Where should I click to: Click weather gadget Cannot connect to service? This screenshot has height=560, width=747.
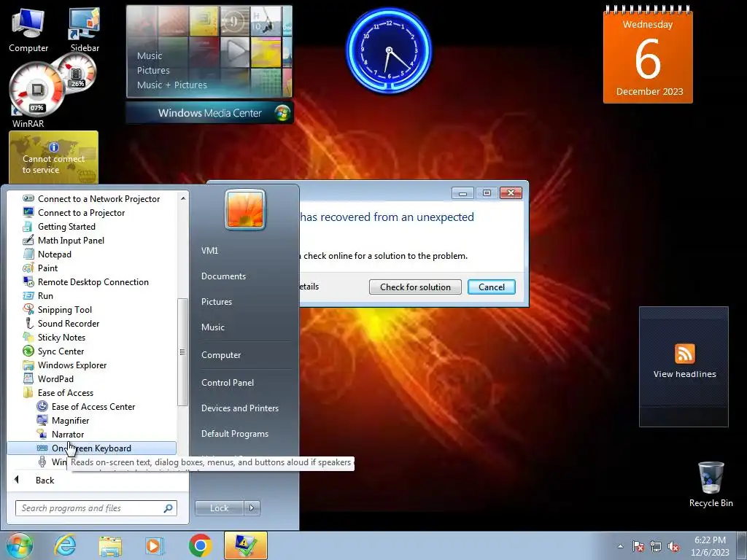click(x=53, y=157)
